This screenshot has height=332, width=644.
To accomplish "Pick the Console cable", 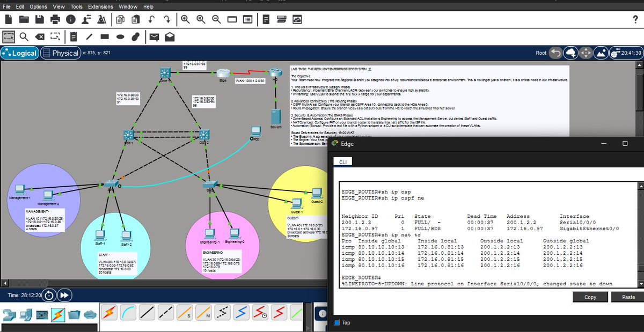I will point(128,312).
